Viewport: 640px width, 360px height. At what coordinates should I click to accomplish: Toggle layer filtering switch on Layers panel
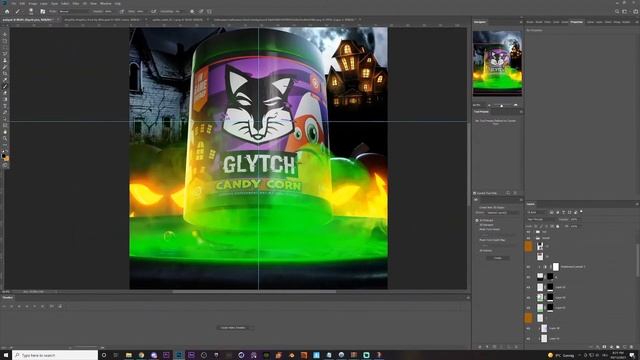tap(581, 211)
